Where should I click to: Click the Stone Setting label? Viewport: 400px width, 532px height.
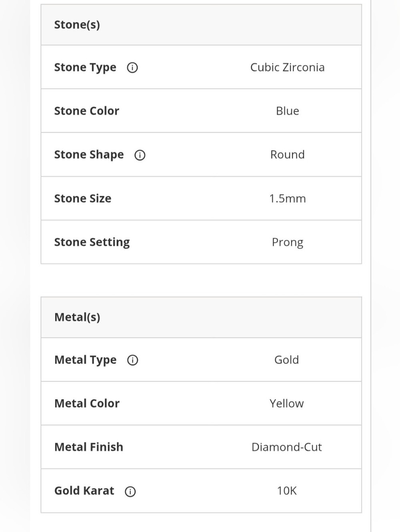point(92,243)
